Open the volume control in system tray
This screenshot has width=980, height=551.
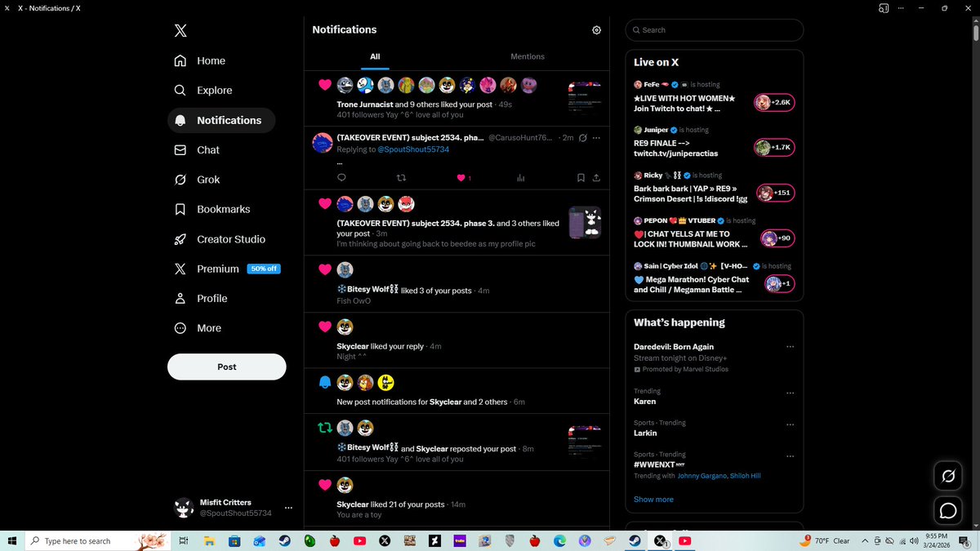click(914, 541)
